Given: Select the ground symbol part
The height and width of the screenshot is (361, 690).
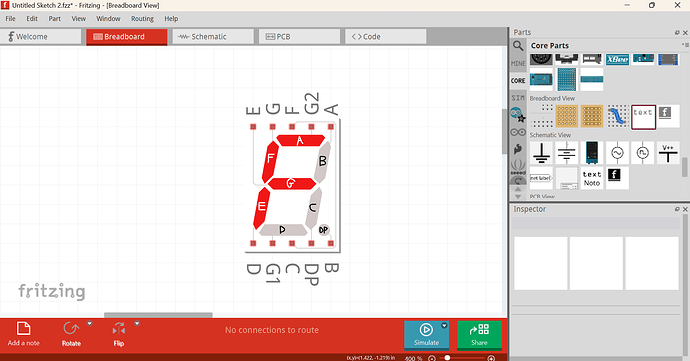Looking at the screenshot, I should pos(541,153).
